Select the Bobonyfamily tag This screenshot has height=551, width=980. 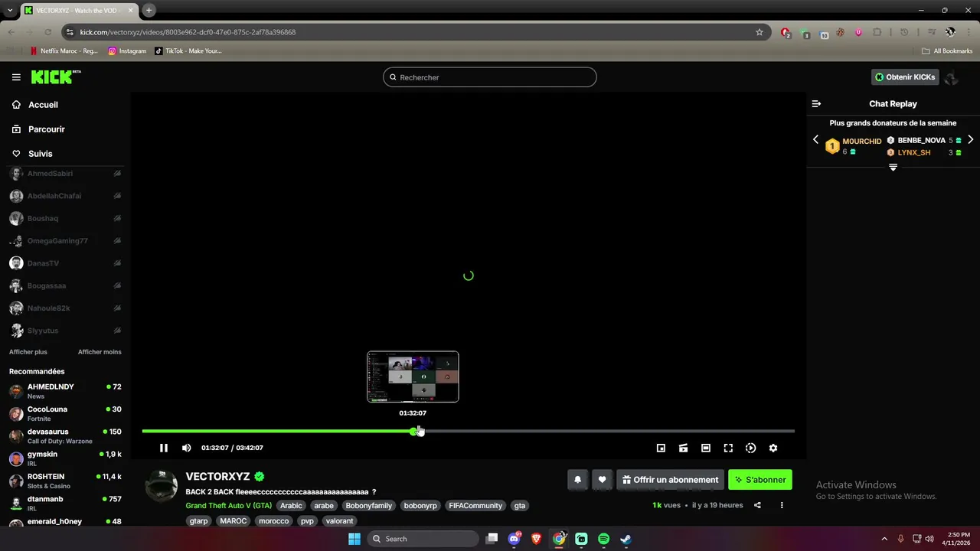(368, 506)
